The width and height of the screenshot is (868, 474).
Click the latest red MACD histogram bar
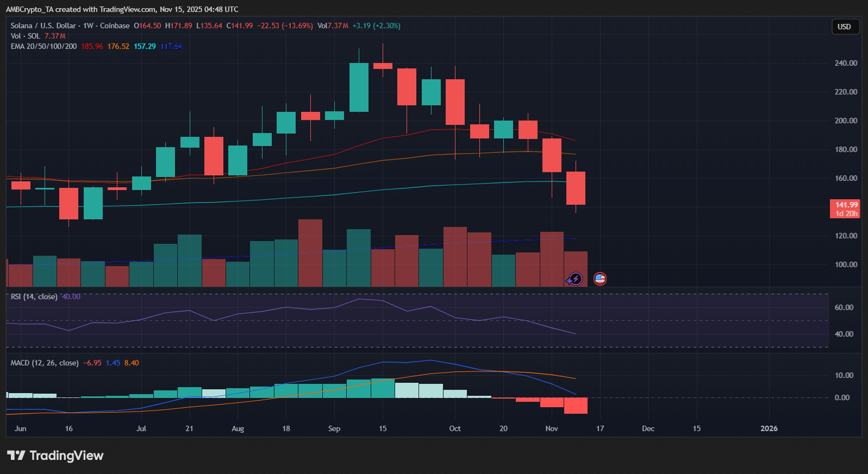point(576,406)
